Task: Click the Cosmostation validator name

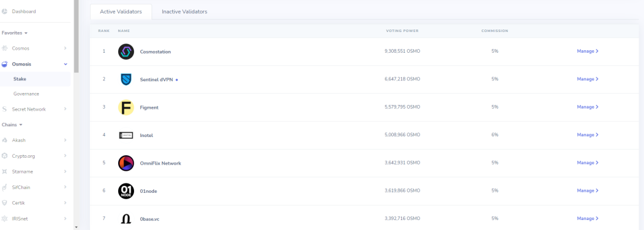Action: point(155,52)
